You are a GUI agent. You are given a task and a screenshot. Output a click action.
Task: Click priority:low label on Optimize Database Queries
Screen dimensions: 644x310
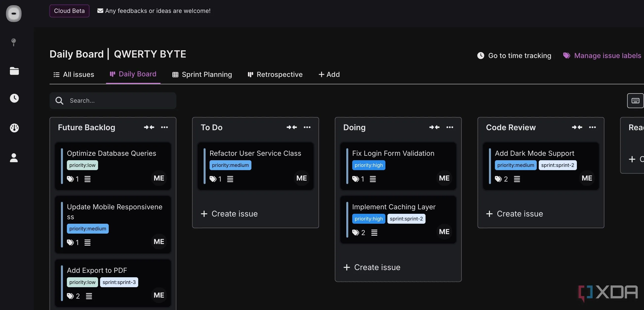(x=82, y=165)
